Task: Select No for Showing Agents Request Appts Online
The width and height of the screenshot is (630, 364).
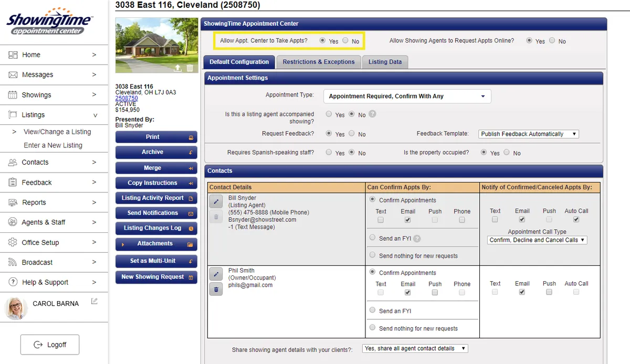Action: (552, 40)
